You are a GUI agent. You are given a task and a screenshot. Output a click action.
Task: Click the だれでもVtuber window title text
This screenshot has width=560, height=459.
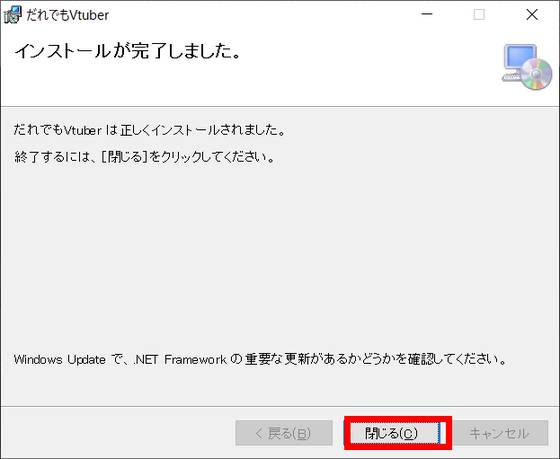pyautogui.click(x=68, y=15)
